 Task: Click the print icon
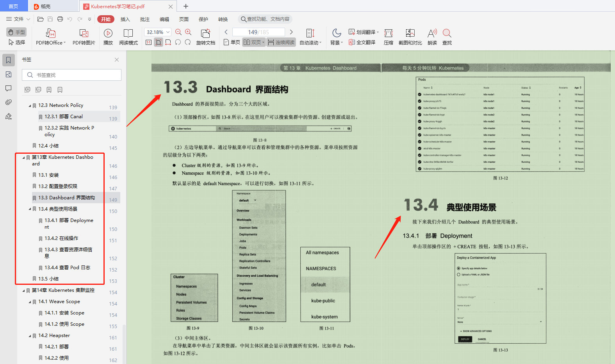[x=60, y=19]
